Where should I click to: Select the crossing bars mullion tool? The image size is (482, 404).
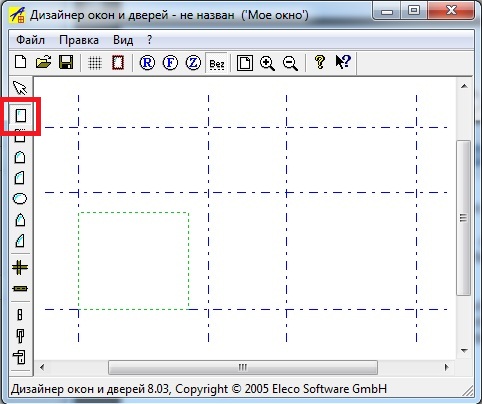[x=20, y=267]
